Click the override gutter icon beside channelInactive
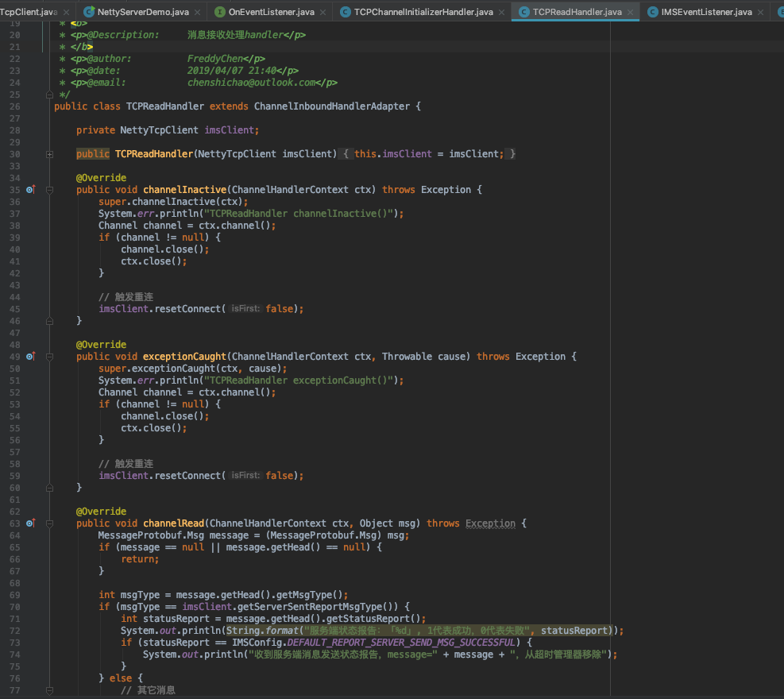Viewport: 784px width, 699px height. point(30,190)
